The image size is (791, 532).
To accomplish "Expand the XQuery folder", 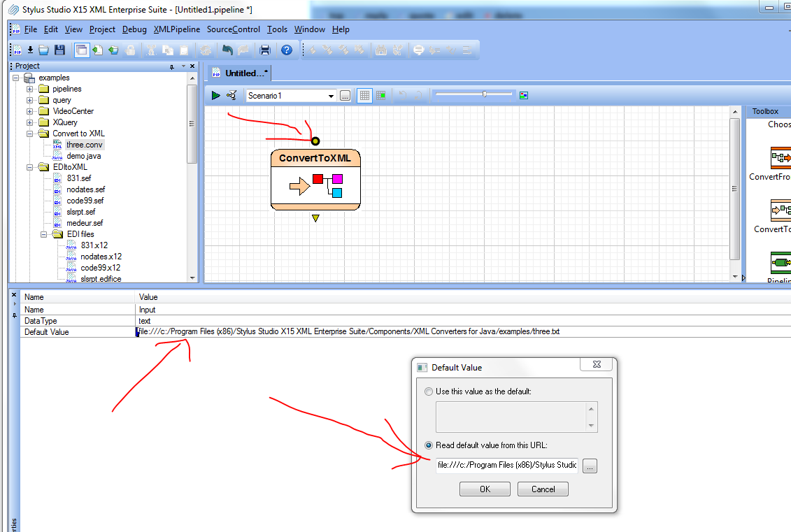I will point(30,122).
